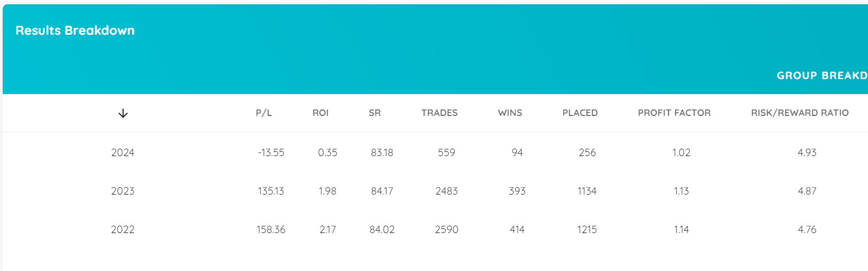
Task: Select the 2024 results row
Action: (x=435, y=152)
